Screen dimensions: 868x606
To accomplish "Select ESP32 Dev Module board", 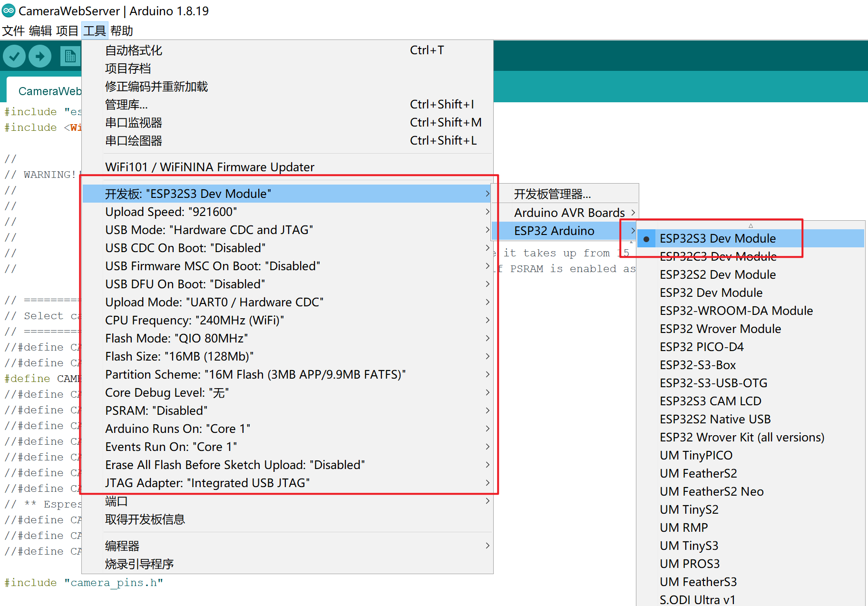I will pyautogui.click(x=751, y=293).
